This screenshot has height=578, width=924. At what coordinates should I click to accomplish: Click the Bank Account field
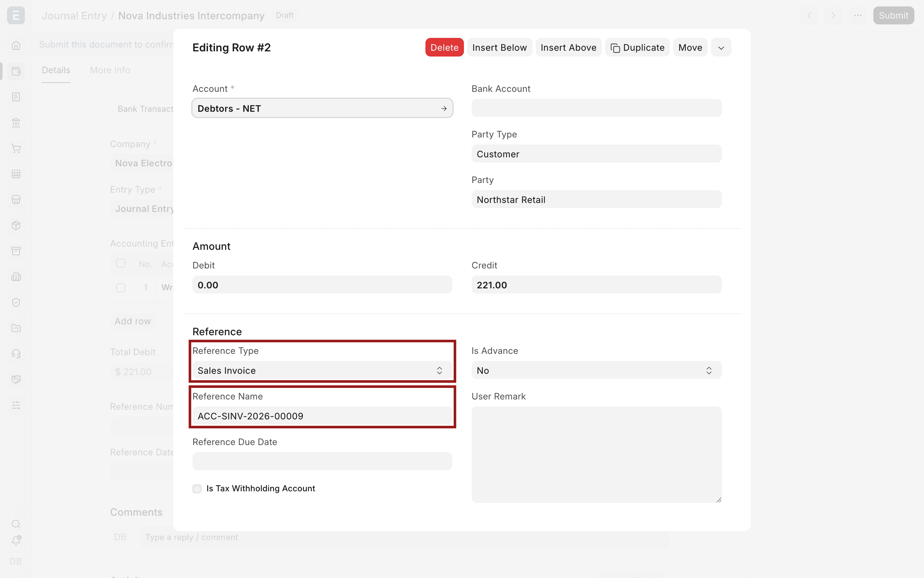click(596, 108)
